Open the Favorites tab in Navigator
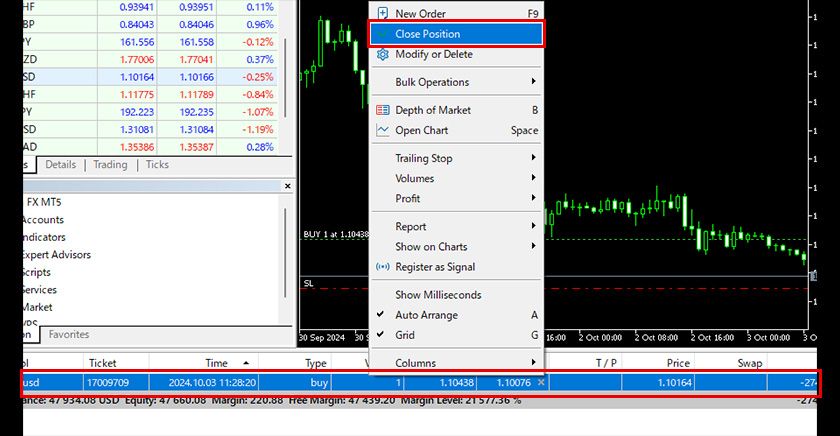Image resolution: width=840 pixels, height=436 pixels. tap(69, 334)
